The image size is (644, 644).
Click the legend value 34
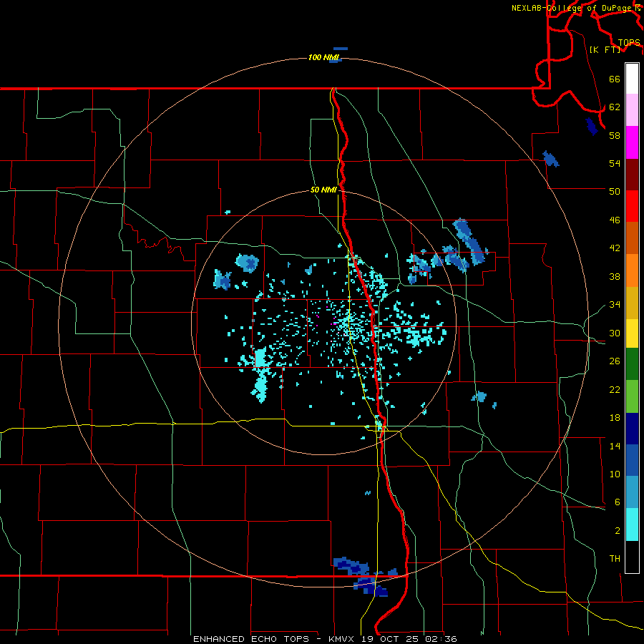point(615,304)
